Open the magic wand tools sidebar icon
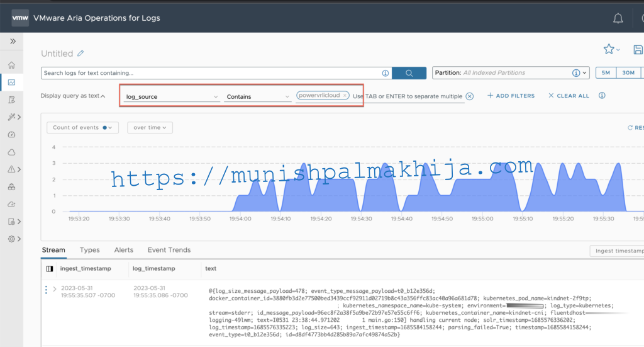This screenshot has width=644, height=347. [x=11, y=117]
